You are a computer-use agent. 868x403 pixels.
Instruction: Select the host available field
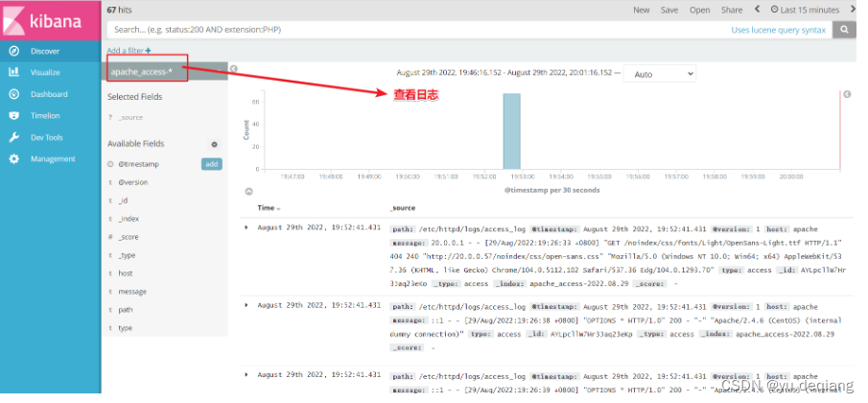point(125,273)
